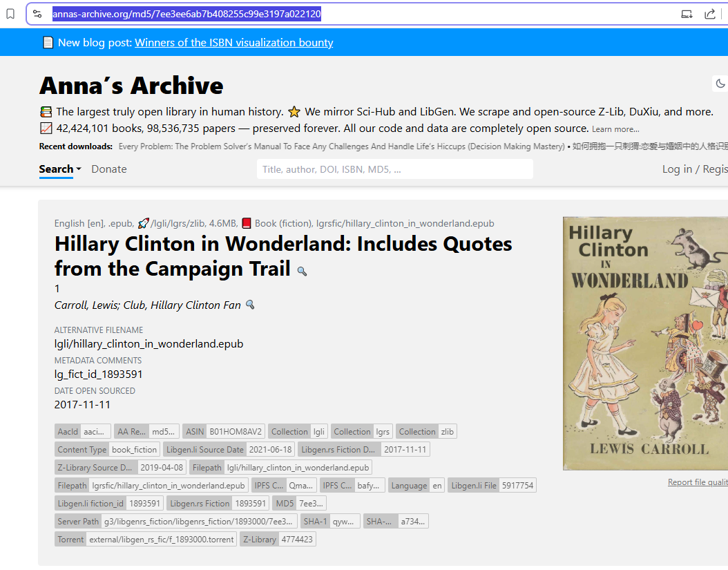Click the IPFS C... bafy... tag
This screenshot has width=728, height=570.
pyautogui.click(x=352, y=486)
